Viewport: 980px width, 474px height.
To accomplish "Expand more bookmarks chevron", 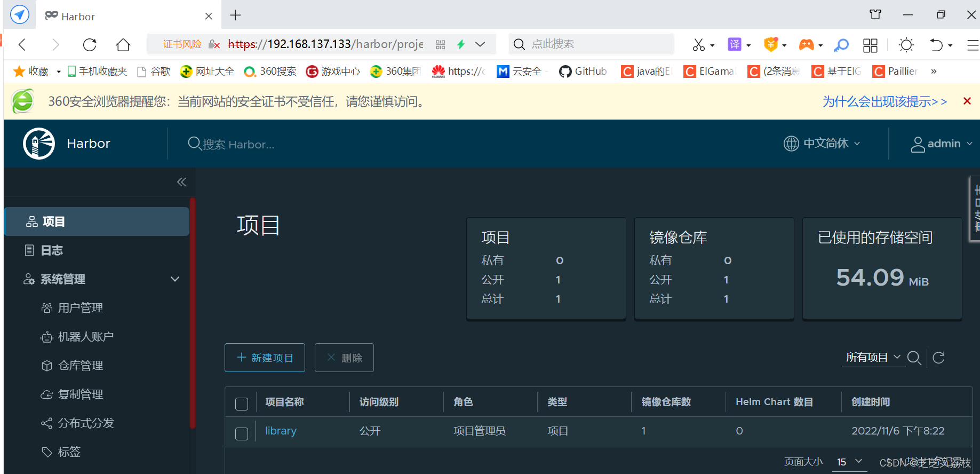I will coord(934,72).
